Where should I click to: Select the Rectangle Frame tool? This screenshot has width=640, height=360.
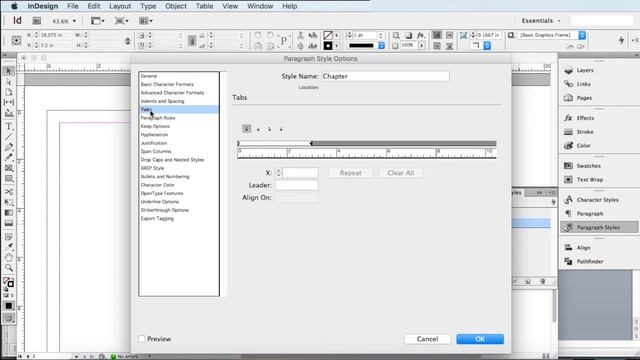click(x=9, y=168)
